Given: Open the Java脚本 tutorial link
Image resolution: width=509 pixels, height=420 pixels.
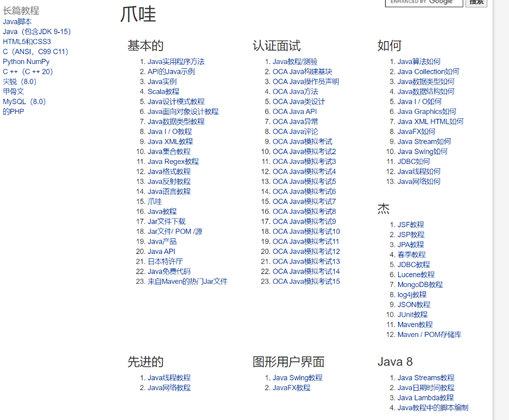Looking at the screenshot, I should (17, 22).
